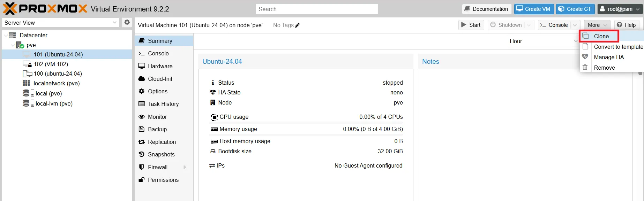The image size is (644, 201).
Task: Click the pve node icon
Action: tap(20, 45)
